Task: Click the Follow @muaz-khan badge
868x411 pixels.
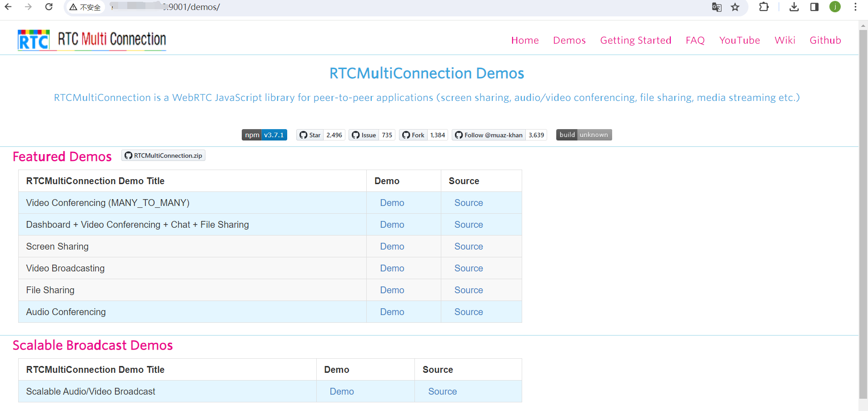Action: click(489, 135)
